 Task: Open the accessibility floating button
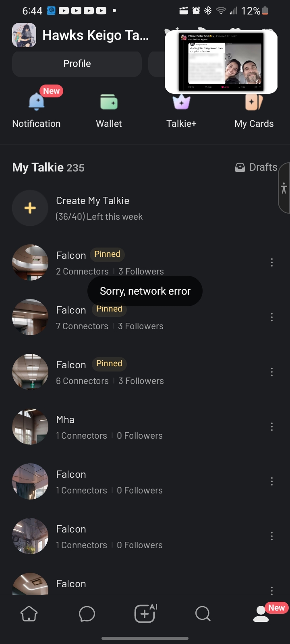[284, 188]
